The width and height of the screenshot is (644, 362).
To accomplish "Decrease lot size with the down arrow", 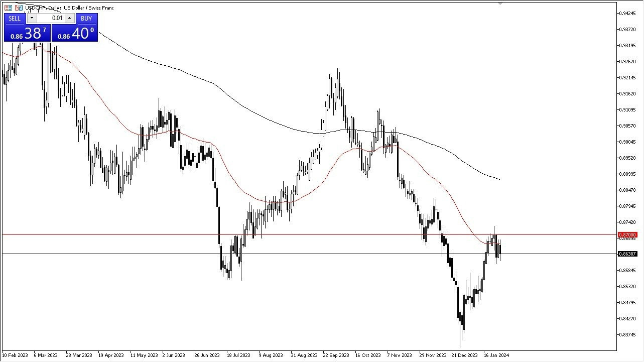I will pyautogui.click(x=31, y=18).
